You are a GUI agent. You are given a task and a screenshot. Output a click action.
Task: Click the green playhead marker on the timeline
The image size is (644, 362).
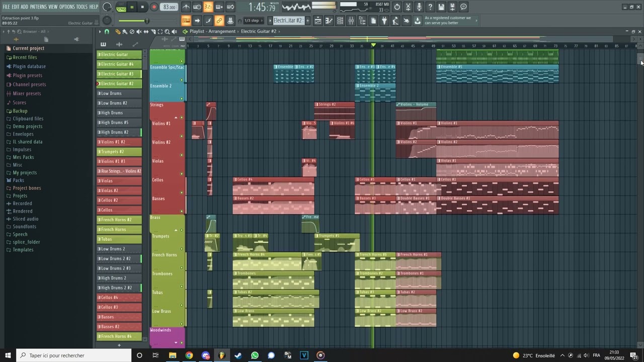(x=373, y=45)
